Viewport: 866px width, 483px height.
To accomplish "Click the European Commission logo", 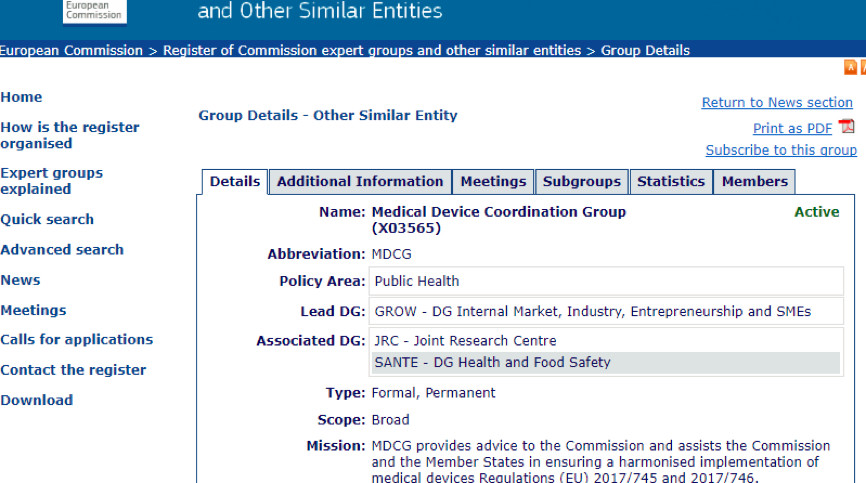I will 93,10.
